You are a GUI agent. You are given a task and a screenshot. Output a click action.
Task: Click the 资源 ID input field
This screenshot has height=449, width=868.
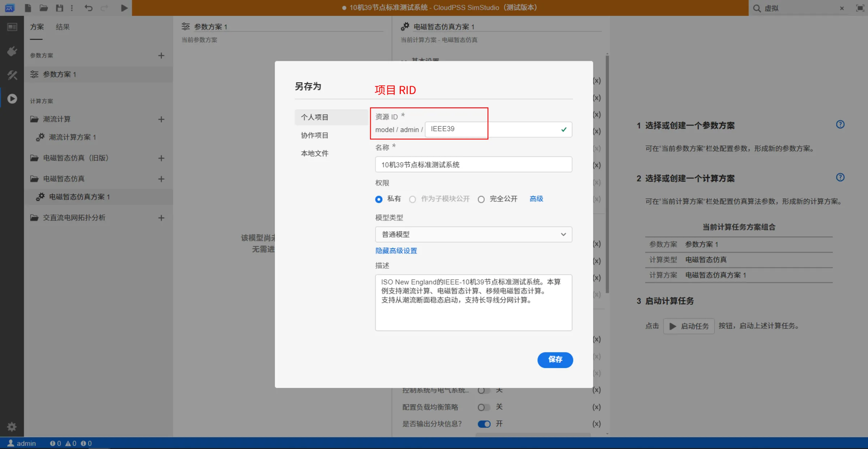click(498, 129)
